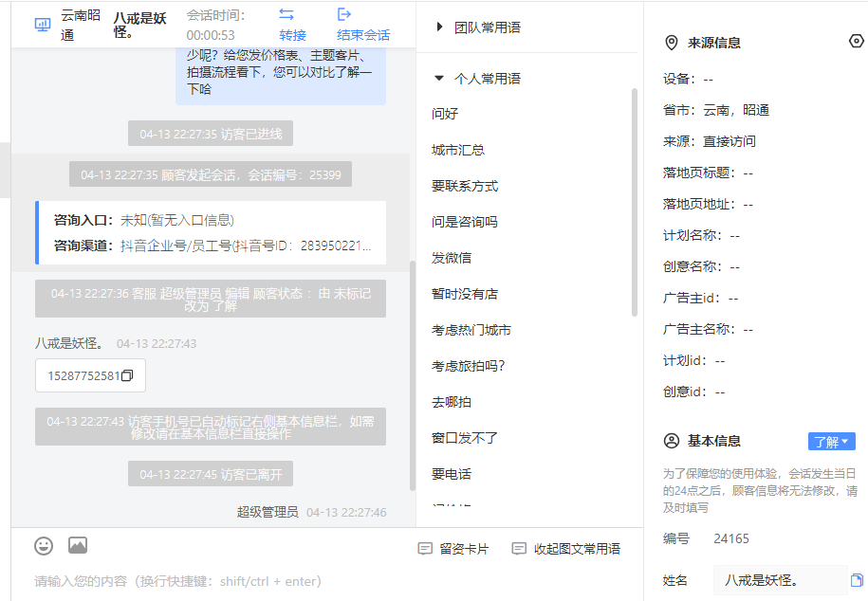
Task: Select the 问好 quick phrase
Action: click(445, 114)
